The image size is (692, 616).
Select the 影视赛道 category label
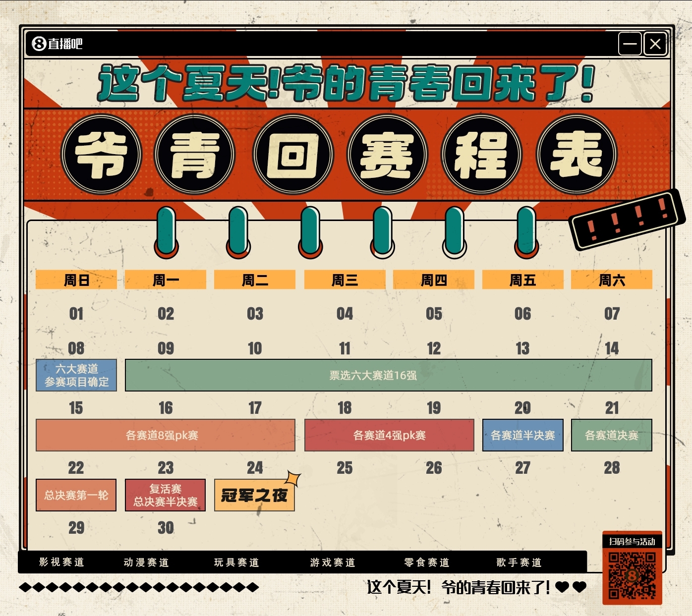[x=61, y=562]
